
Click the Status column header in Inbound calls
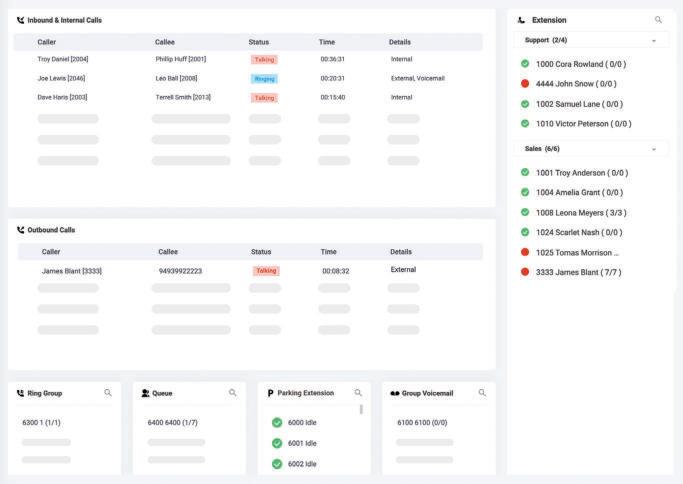[259, 42]
